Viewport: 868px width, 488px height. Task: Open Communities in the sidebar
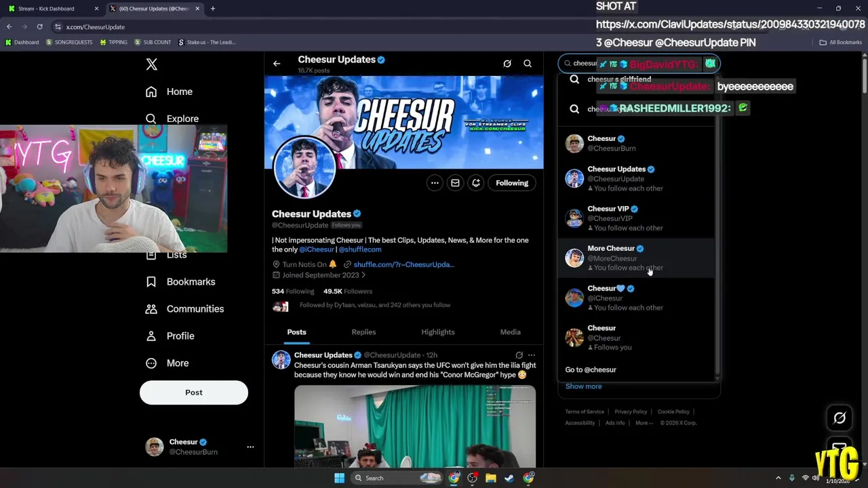click(184, 309)
